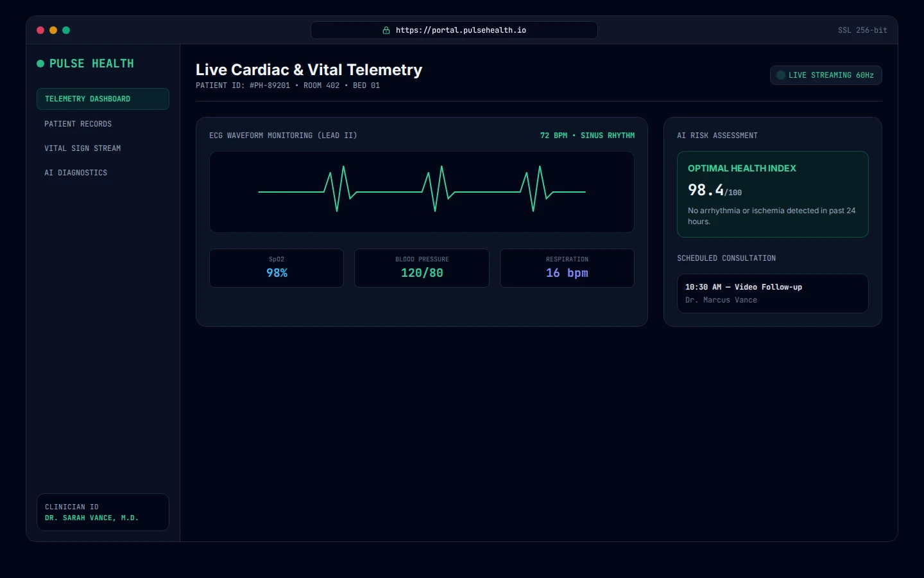Click the PULSE HEALTH brand title
Screen dimensions: 924x578
92,64
